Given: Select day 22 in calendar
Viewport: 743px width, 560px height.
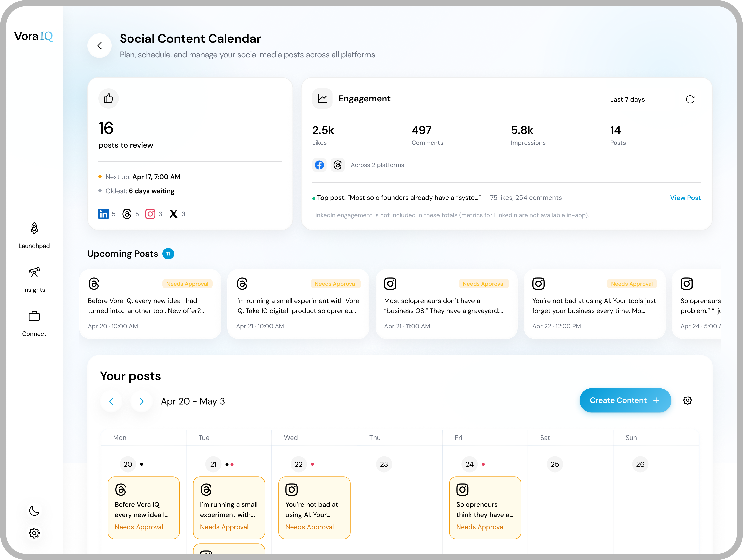Looking at the screenshot, I should pyautogui.click(x=299, y=464).
